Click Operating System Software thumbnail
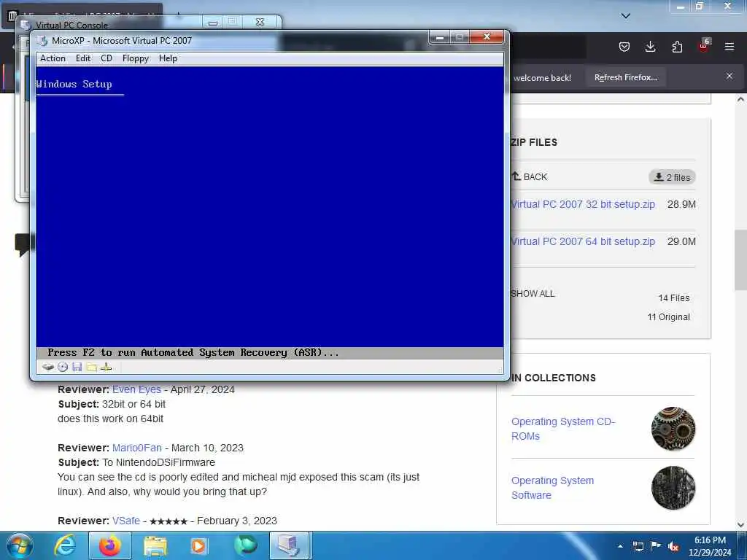 673,488
